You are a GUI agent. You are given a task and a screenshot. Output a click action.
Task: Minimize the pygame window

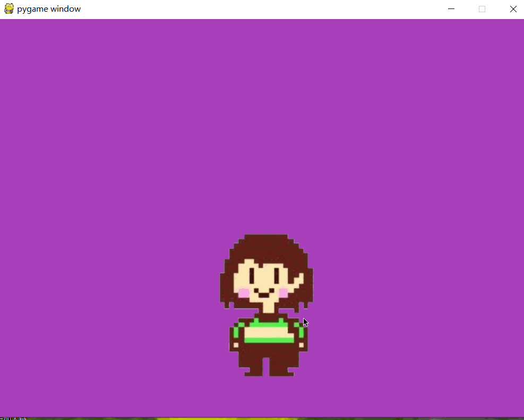click(x=451, y=9)
